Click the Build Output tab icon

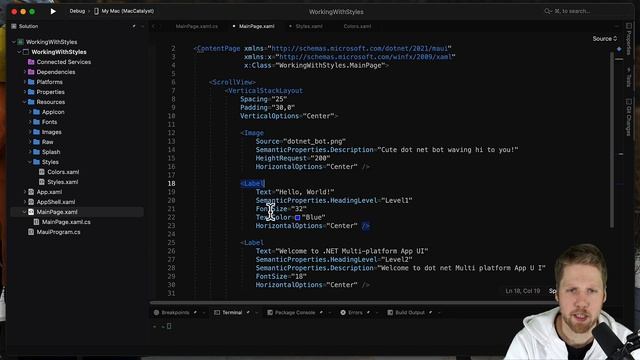point(390,313)
